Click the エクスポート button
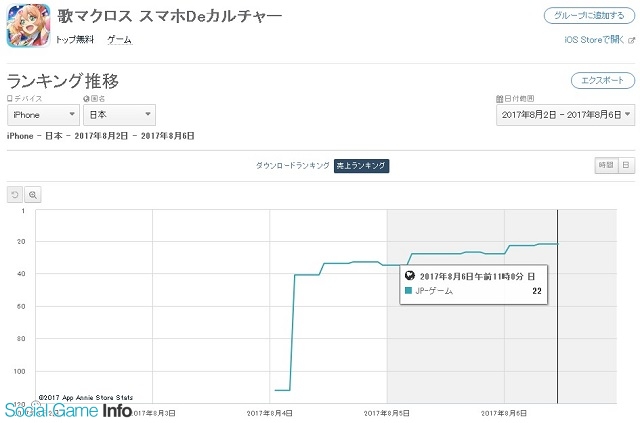 (x=602, y=80)
